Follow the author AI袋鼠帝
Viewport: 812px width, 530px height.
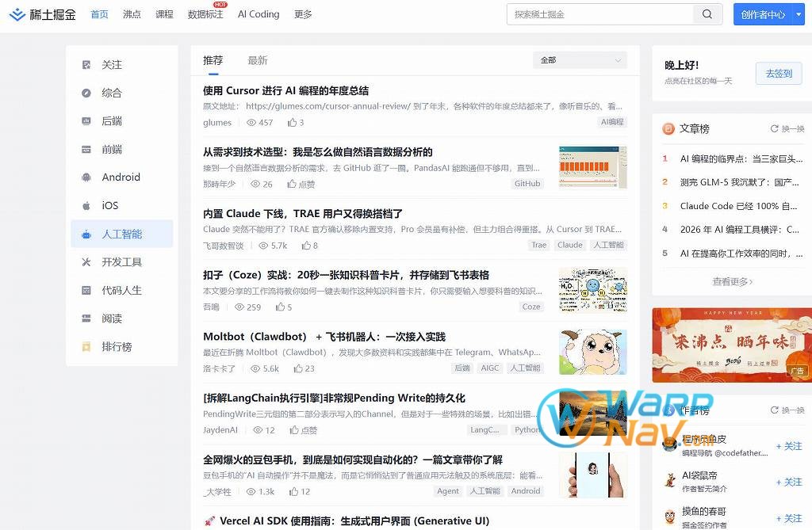(788, 482)
